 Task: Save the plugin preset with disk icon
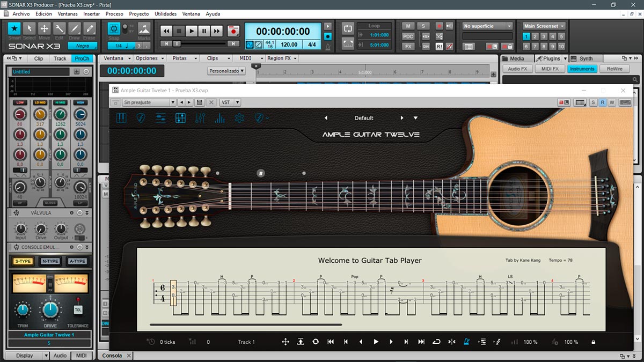(200, 102)
